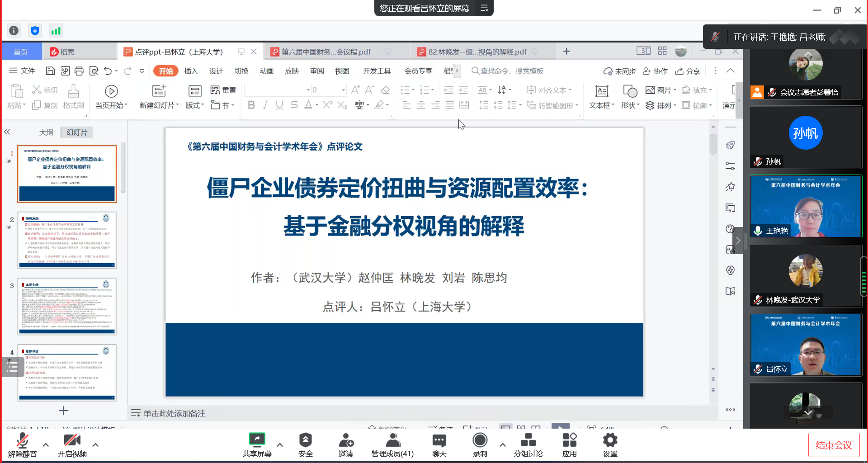Open meeting Settings gear

pos(610,440)
